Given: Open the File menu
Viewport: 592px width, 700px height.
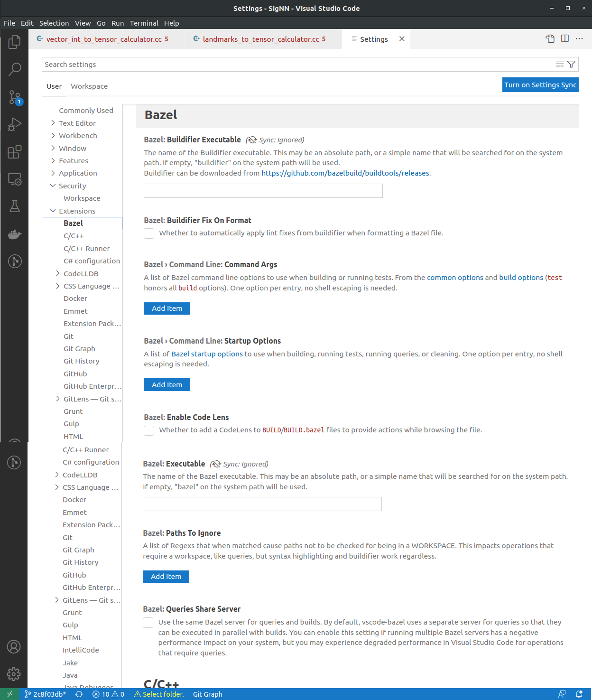Looking at the screenshot, I should [9, 23].
